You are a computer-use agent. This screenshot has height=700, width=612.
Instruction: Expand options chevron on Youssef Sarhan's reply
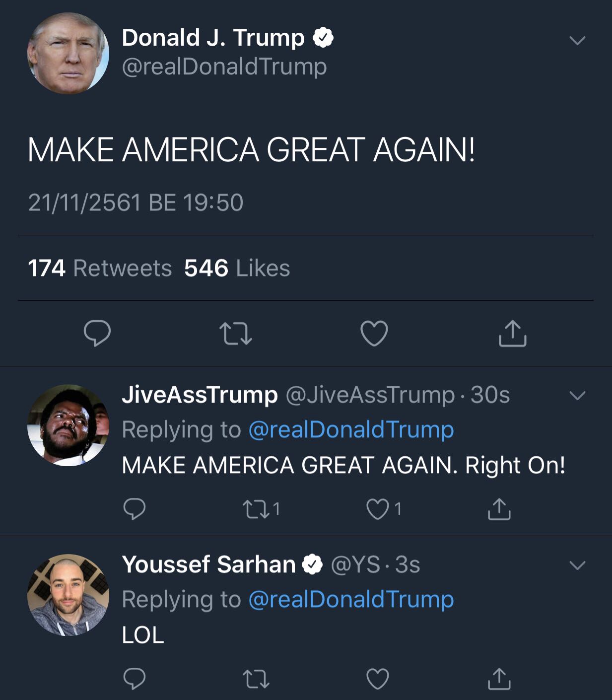[x=577, y=565]
